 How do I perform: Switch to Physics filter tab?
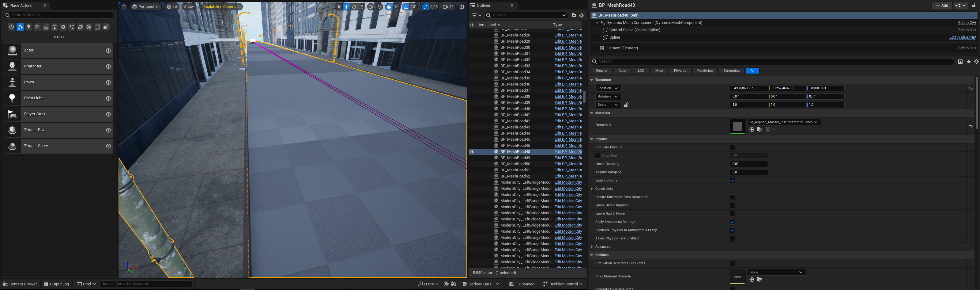680,71
